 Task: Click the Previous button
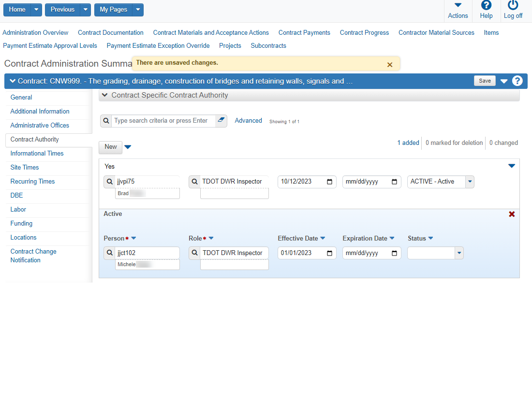[x=62, y=10]
